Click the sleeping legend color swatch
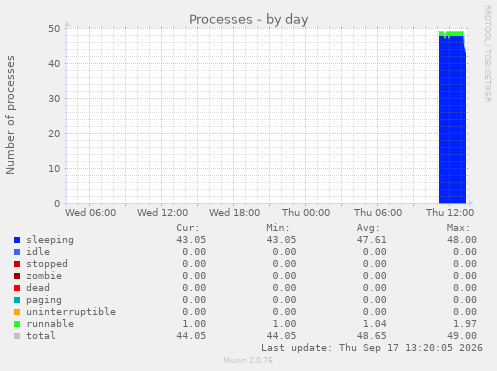The image size is (497, 371). [17, 240]
